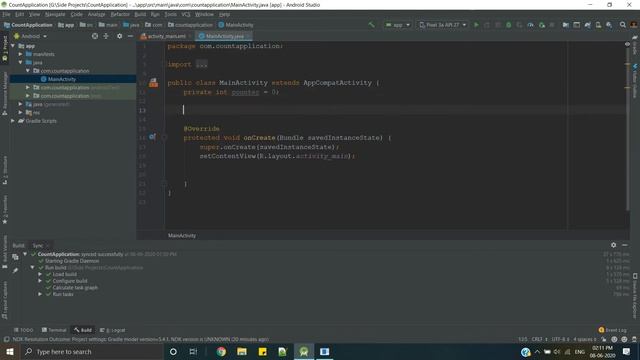Hide the Project panel with minus icon
This screenshot has height=360, width=640.
tap(130, 36)
